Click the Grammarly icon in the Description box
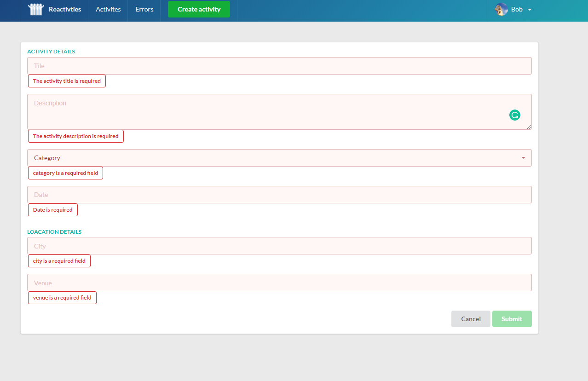 (x=514, y=115)
